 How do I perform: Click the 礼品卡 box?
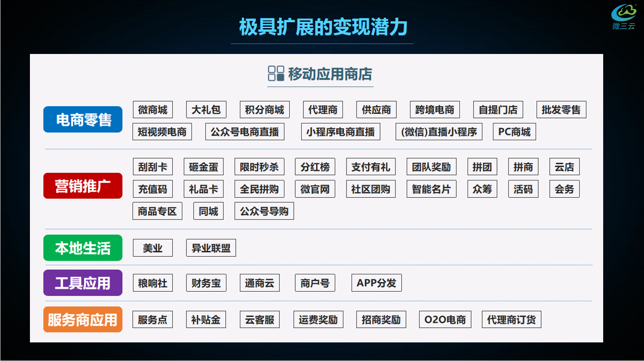204,189
